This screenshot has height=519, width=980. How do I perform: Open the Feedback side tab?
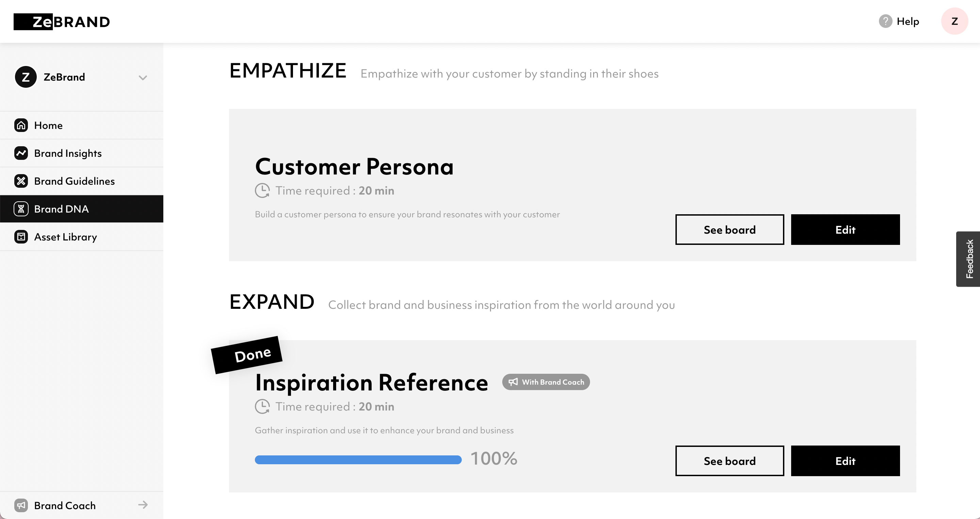[x=969, y=259]
